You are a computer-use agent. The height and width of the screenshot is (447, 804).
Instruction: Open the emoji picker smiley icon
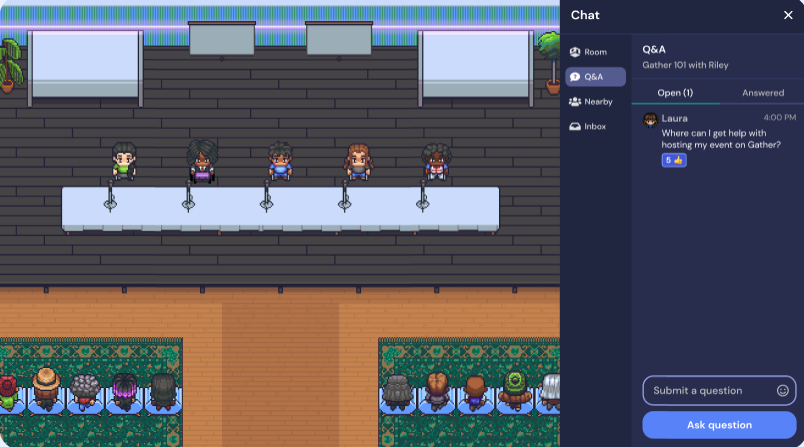click(x=782, y=391)
